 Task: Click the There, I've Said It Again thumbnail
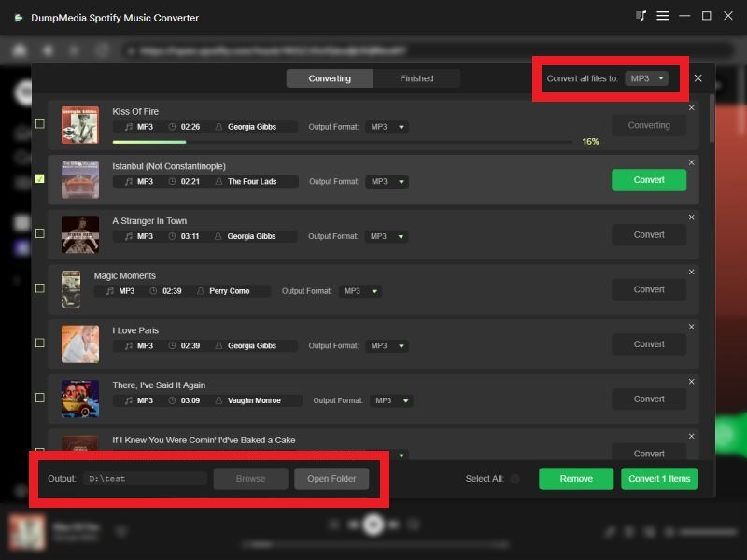pyautogui.click(x=80, y=399)
